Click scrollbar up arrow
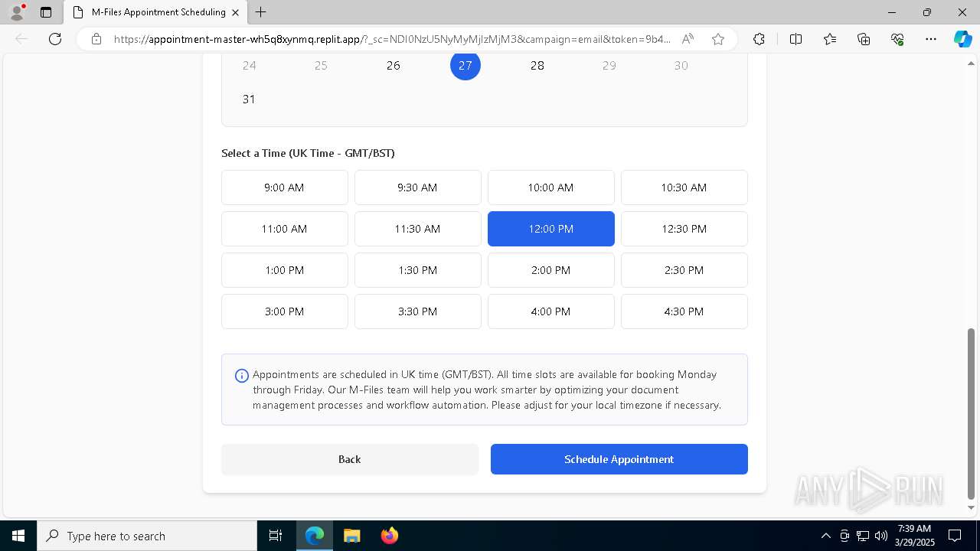Screen dimensions: 980x551 click(x=972, y=64)
